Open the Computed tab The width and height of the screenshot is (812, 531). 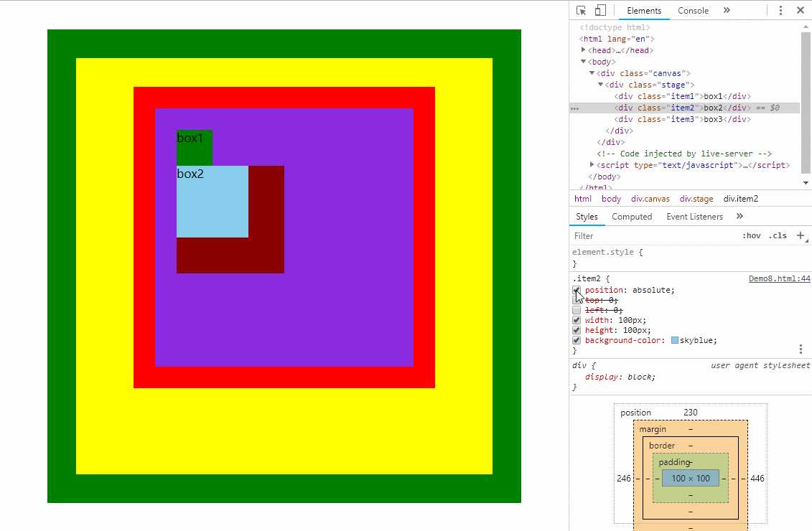(632, 216)
